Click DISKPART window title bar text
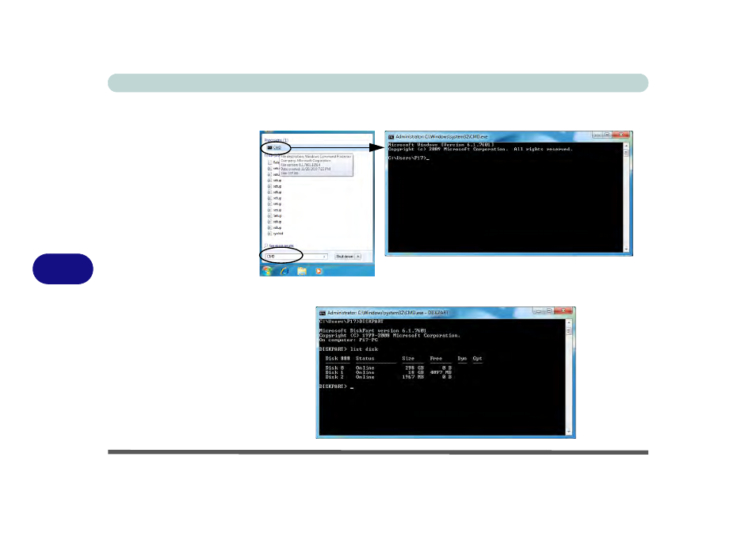Screen dimensions: 756x533 click(x=388, y=313)
